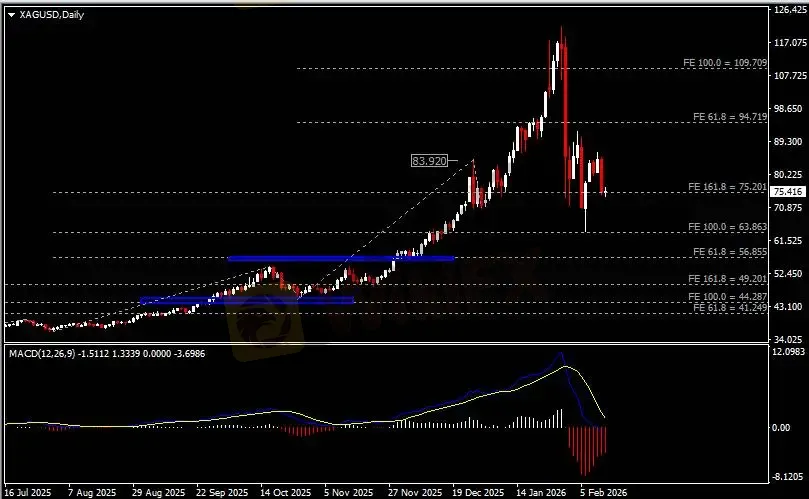Click the MACD scale value 12.0983

tap(789, 351)
